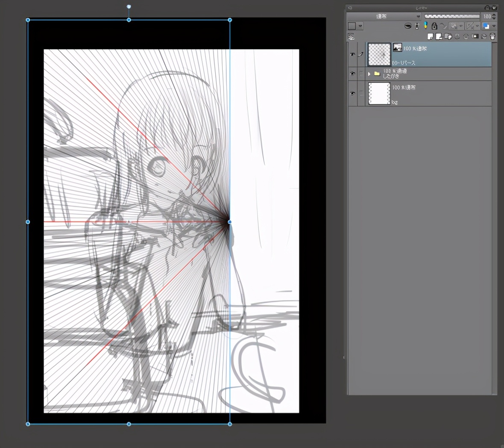Click the layer opacity slider
Screen dimensions: 504x448
(451, 16)
